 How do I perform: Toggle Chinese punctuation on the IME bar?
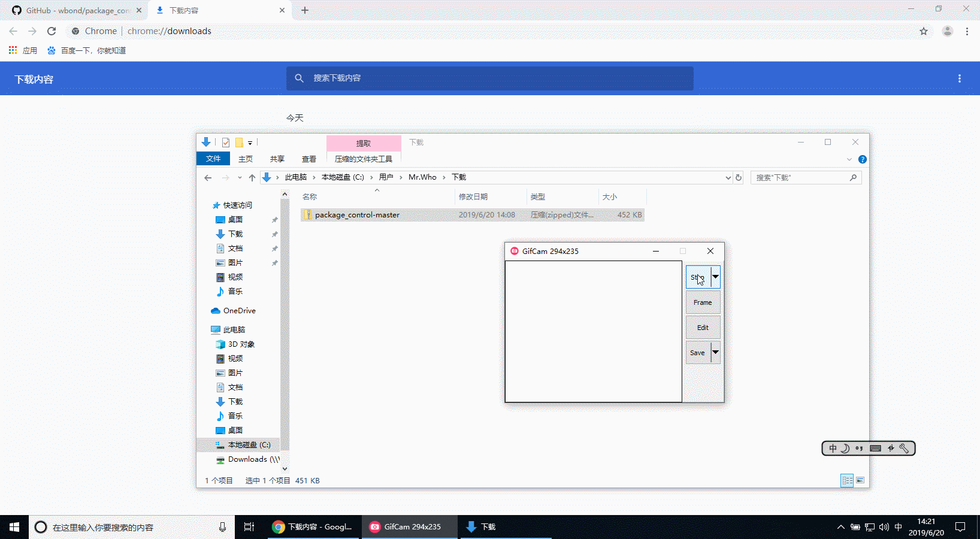point(860,449)
